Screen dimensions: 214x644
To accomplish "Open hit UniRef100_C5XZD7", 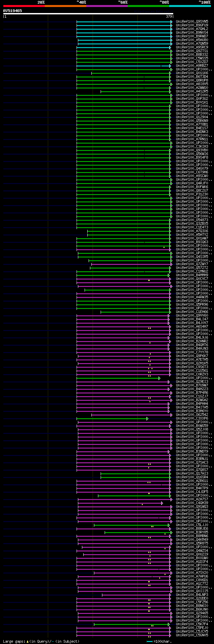I will click(192, 62).
